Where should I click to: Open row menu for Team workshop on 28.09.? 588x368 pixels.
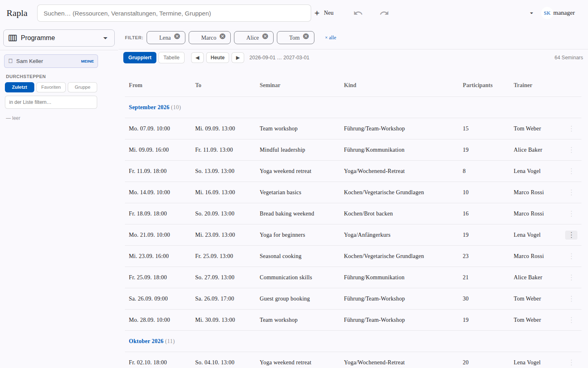571,320
